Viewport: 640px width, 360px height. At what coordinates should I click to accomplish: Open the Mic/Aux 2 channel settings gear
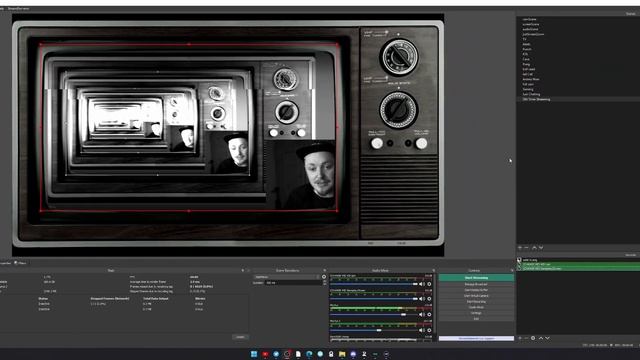click(x=429, y=330)
